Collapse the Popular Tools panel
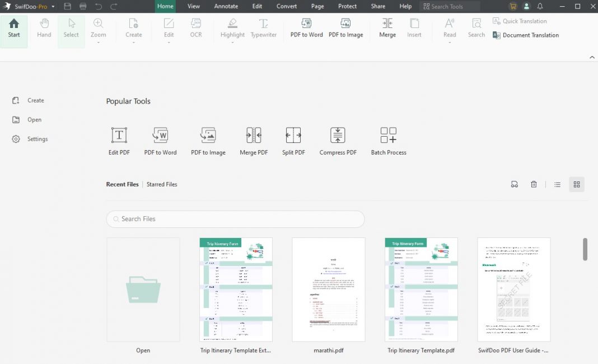This screenshot has height=364, width=598. click(592, 57)
